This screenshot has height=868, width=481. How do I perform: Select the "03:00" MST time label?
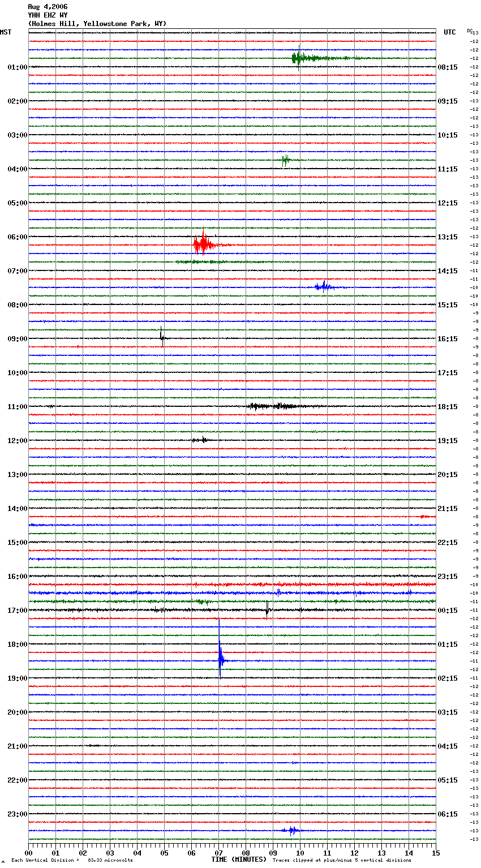pos(18,135)
